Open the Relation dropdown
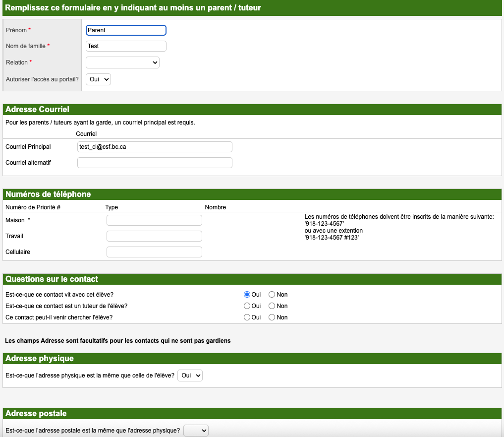This screenshot has height=437, width=504. coord(122,62)
